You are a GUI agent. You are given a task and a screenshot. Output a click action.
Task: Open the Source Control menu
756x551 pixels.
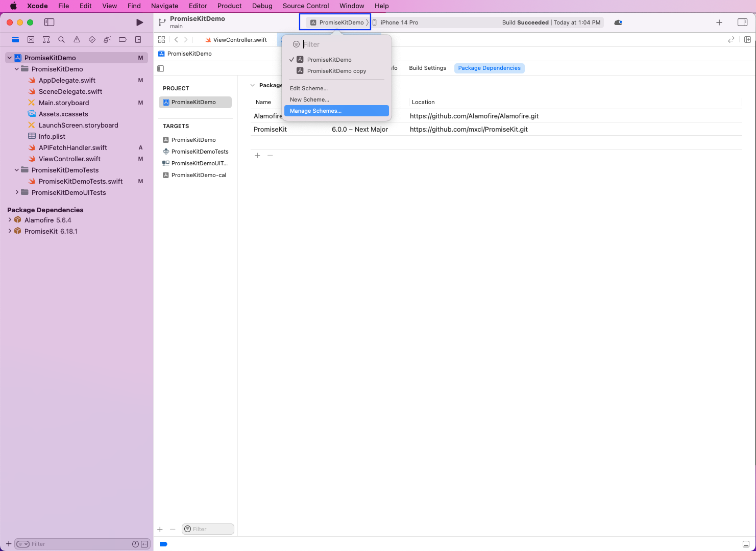(306, 6)
